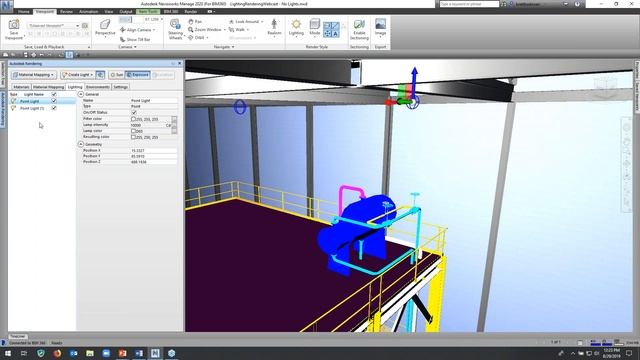Open the PowerPoint taskbar icon
The height and width of the screenshot is (360, 640).
point(122,353)
